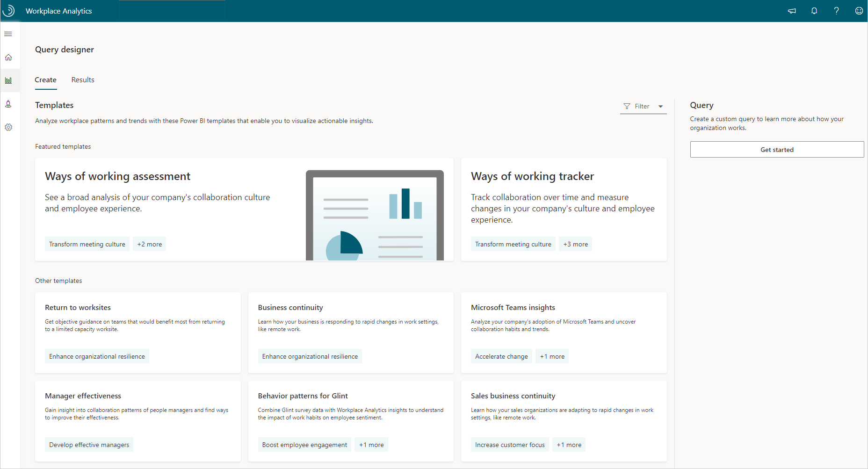
Task: Expand +1 more in Microsoft Teams insights
Action: tap(552, 356)
